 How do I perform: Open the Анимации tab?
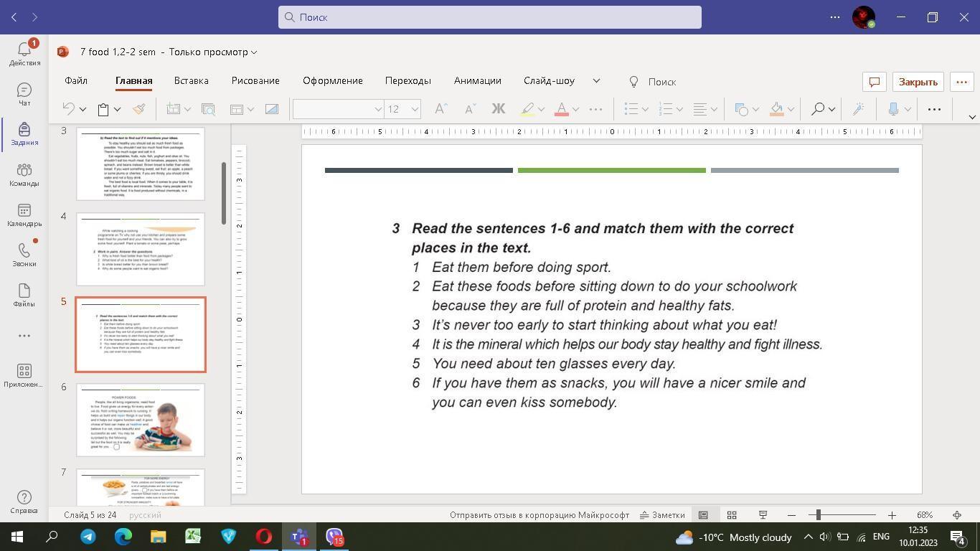pyautogui.click(x=478, y=81)
